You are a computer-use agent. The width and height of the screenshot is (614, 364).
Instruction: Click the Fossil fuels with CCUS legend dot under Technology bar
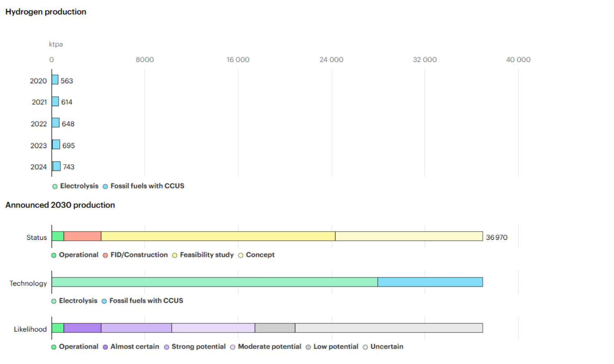(x=104, y=301)
